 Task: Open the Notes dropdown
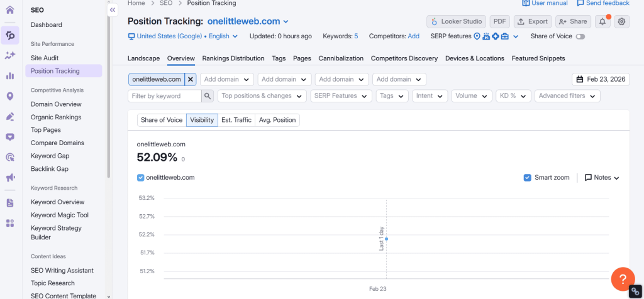602,178
